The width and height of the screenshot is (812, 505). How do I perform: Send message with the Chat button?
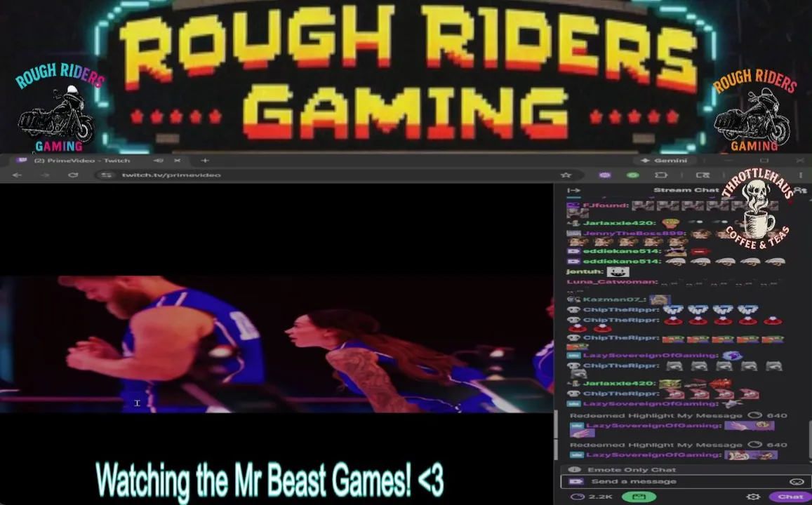pyautogui.click(x=791, y=497)
